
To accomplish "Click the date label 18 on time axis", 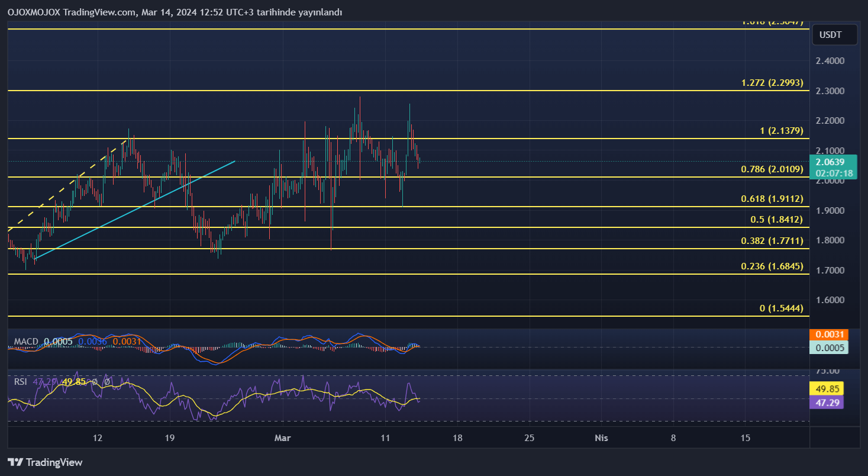I will click(457, 438).
